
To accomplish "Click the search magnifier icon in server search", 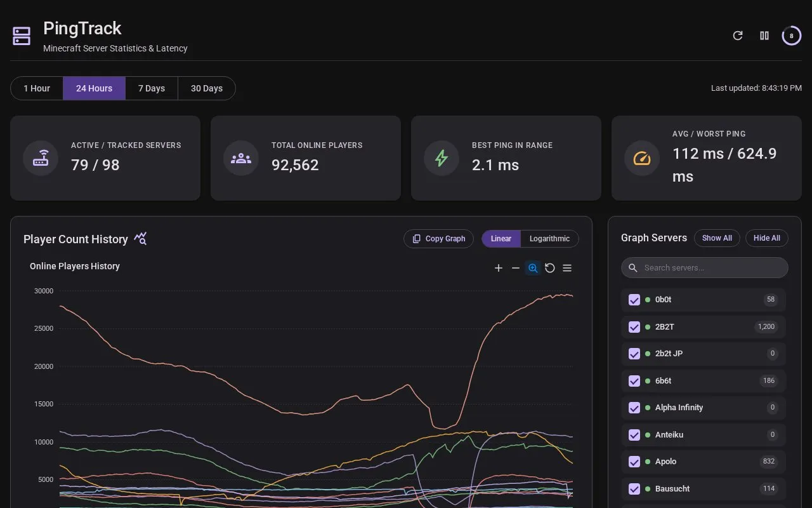I will click(x=633, y=268).
